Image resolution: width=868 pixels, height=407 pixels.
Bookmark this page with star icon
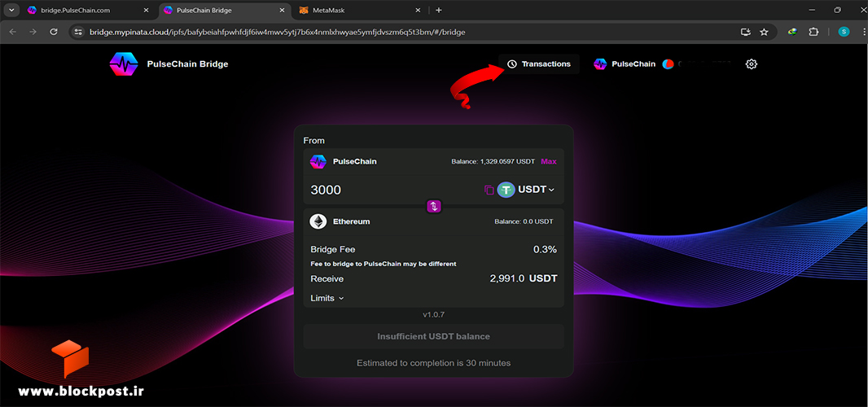pos(764,32)
